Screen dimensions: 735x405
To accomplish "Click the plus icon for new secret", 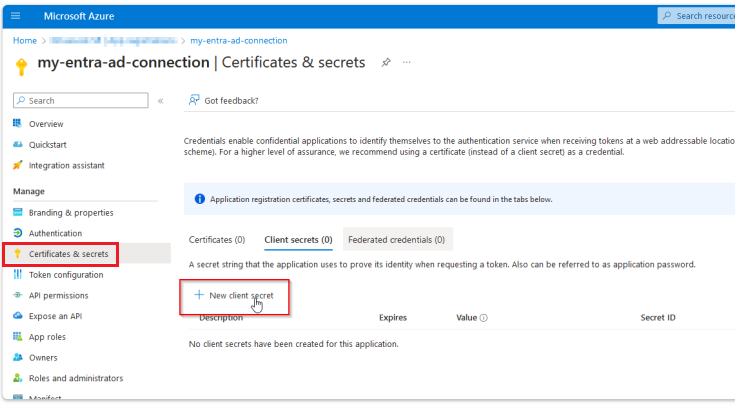I will (199, 295).
